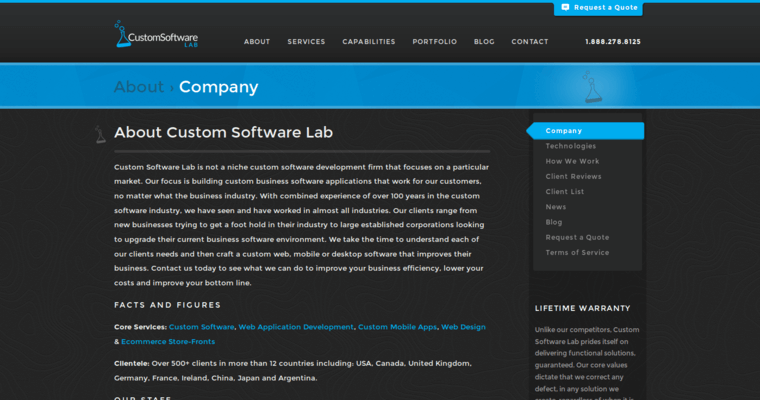Go to Terms of Service in the sidebar
760x400 pixels.
577,252
